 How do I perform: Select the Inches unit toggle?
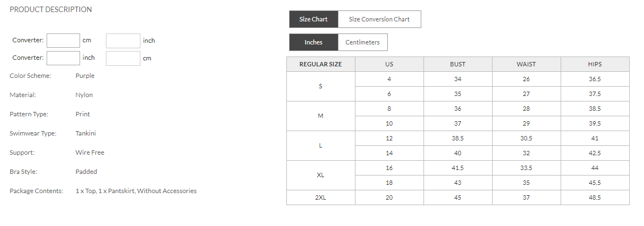(x=313, y=42)
